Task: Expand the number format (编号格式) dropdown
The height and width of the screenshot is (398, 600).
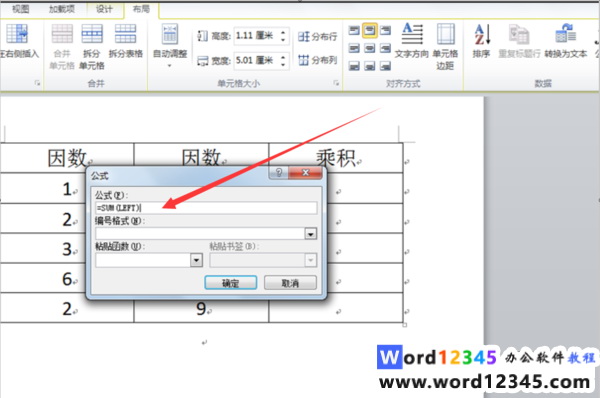Action: tap(310, 233)
